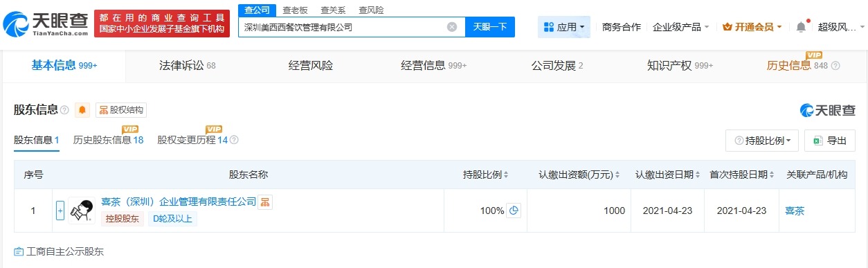Click the 控股股东 tag
This screenshot has width=868, height=268.
click(123, 219)
